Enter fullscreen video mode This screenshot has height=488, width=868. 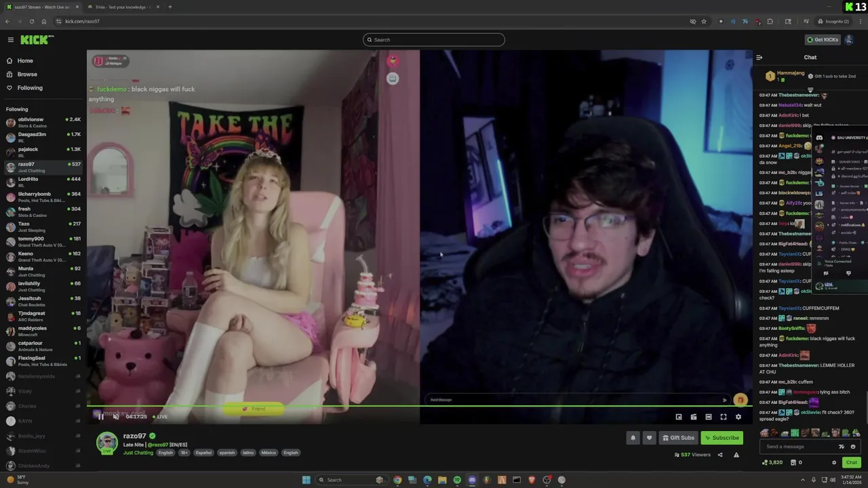click(x=724, y=418)
